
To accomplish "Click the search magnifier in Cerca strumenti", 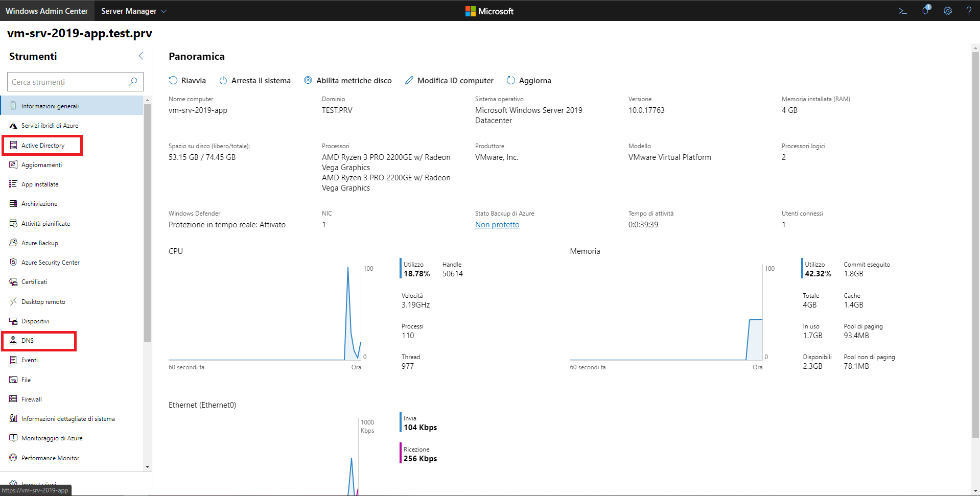I will pyautogui.click(x=133, y=82).
